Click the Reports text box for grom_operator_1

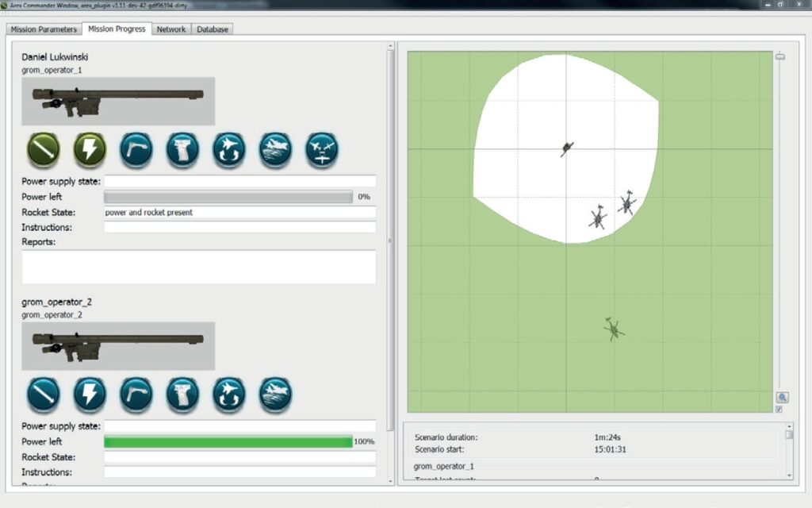click(198, 267)
